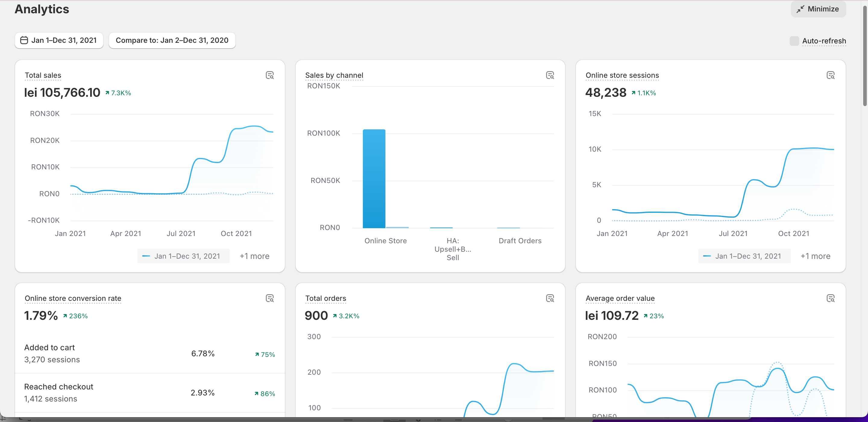Click the 1,412 sessions text

tap(51, 399)
